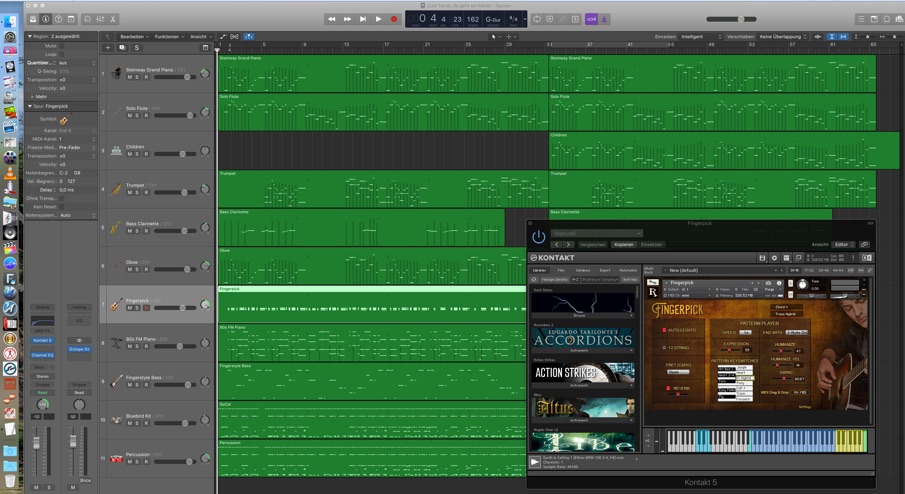905x494 pixels.
Task: Tick the Loop checkbox in Region inspector
Action: (62, 54)
